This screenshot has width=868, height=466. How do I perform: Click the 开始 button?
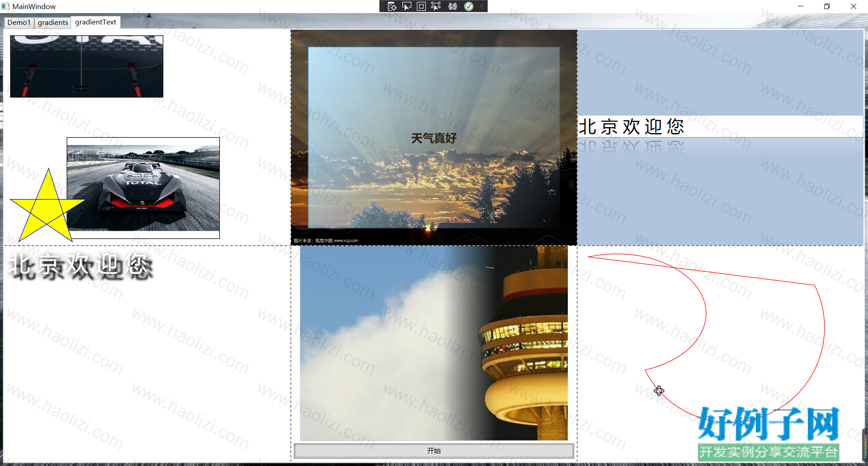click(434, 451)
